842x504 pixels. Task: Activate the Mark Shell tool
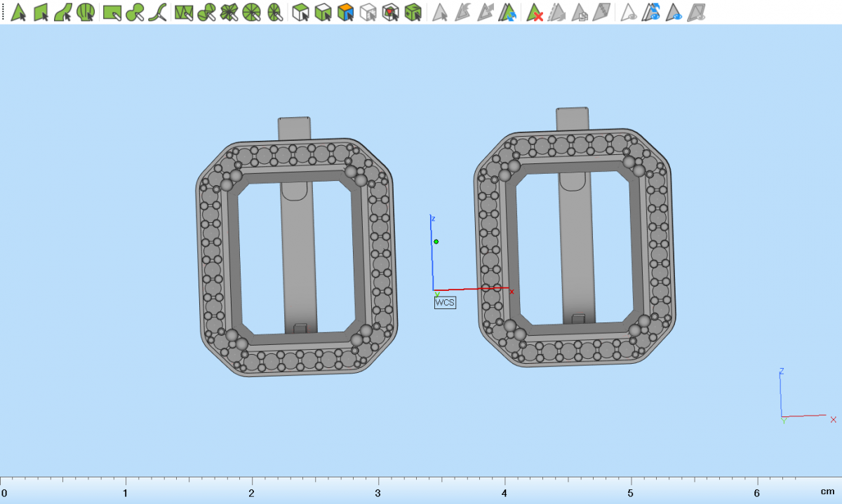click(x=86, y=12)
